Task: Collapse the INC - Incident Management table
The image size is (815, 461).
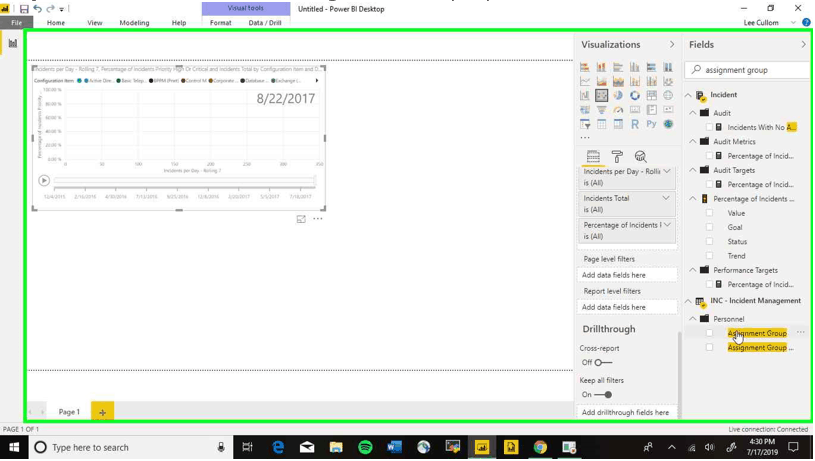Action: pyautogui.click(x=688, y=301)
